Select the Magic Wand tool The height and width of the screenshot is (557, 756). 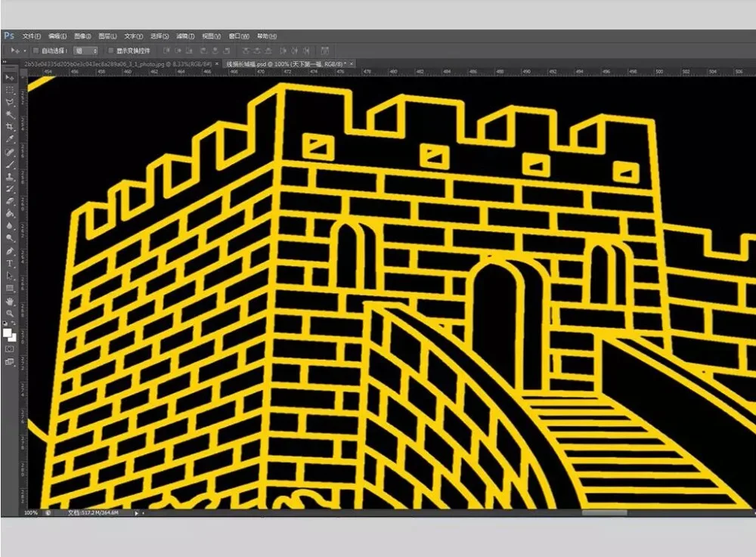click(x=10, y=115)
